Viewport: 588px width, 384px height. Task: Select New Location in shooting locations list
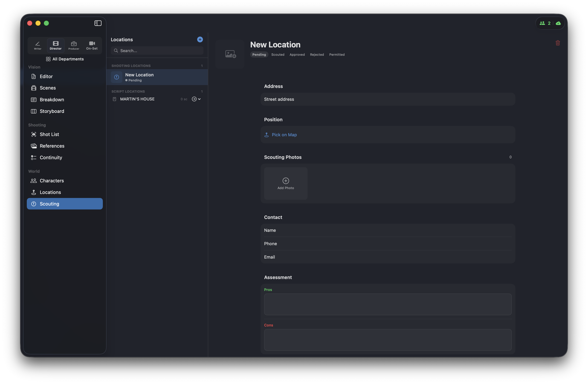157,77
